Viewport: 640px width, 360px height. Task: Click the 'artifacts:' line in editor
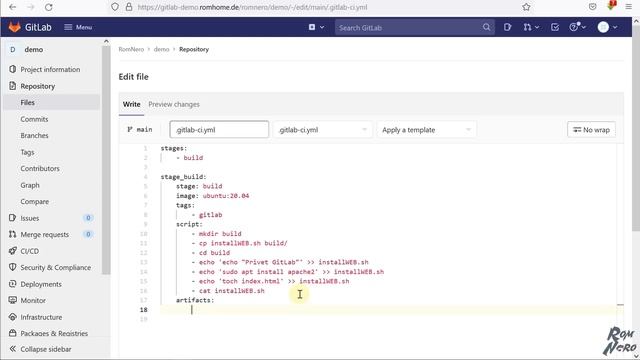195,300
